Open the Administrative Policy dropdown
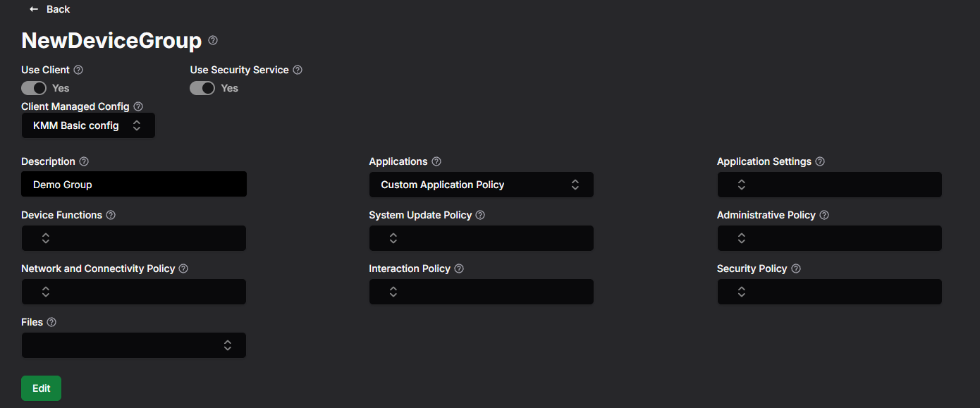The image size is (980, 408). click(830, 238)
